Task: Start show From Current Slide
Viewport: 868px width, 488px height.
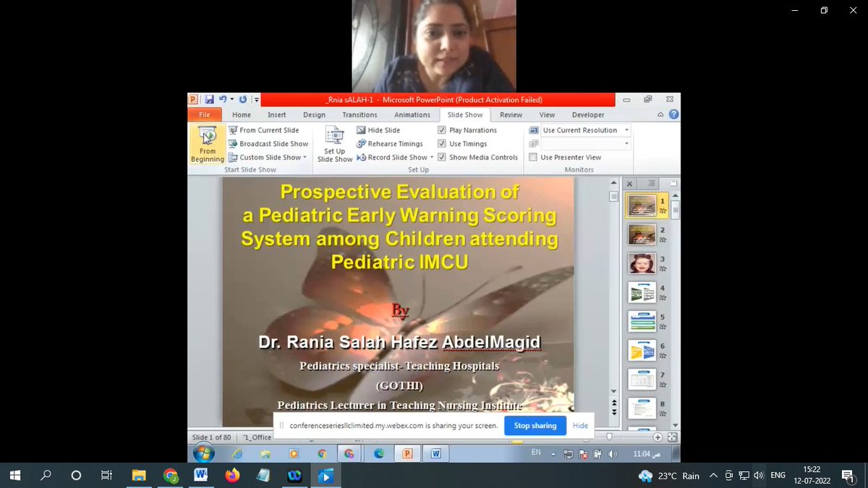Action: (263, 130)
